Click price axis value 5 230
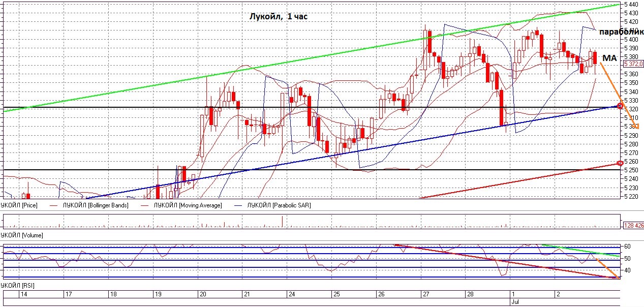 coord(631,188)
